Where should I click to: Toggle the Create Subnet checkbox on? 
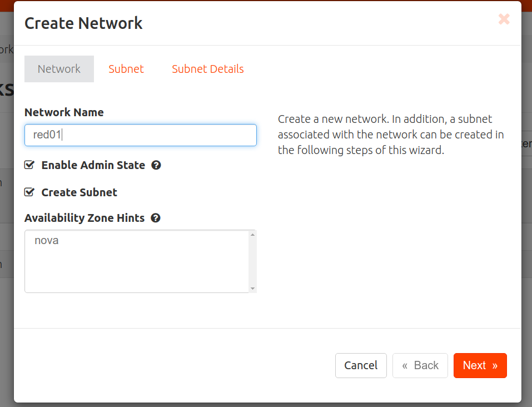click(x=28, y=192)
